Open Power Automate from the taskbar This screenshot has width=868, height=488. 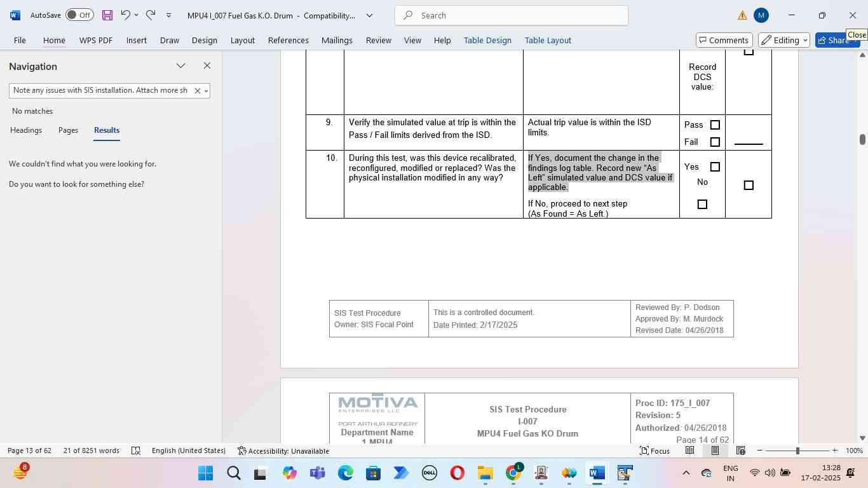(401, 473)
